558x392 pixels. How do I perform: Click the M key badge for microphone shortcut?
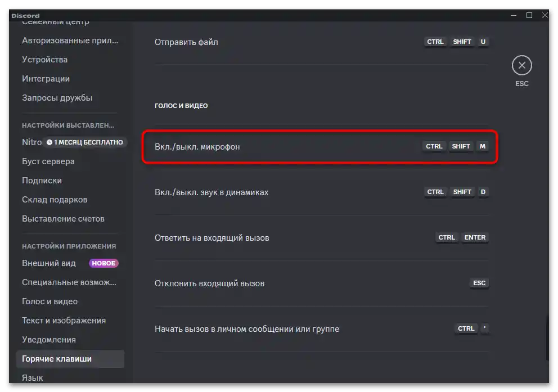pyautogui.click(x=482, y=146)
